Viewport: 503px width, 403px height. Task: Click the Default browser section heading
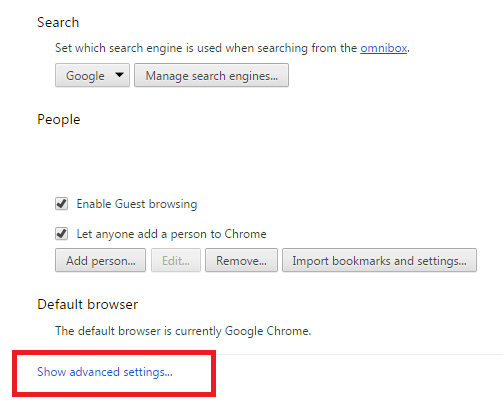[87, 304]
